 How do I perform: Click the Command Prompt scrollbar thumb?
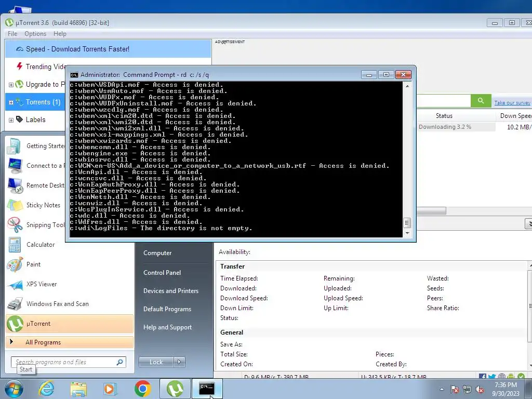coord(407,223)
